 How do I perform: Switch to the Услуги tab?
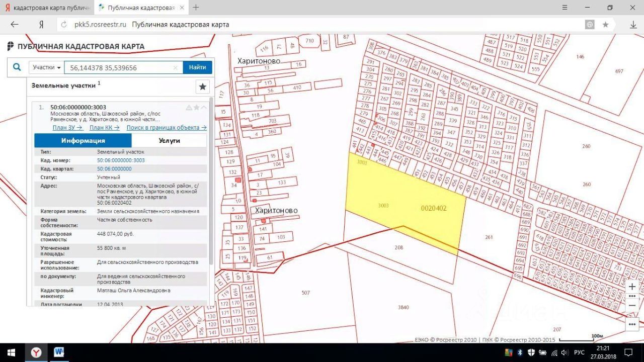[169, 141]
